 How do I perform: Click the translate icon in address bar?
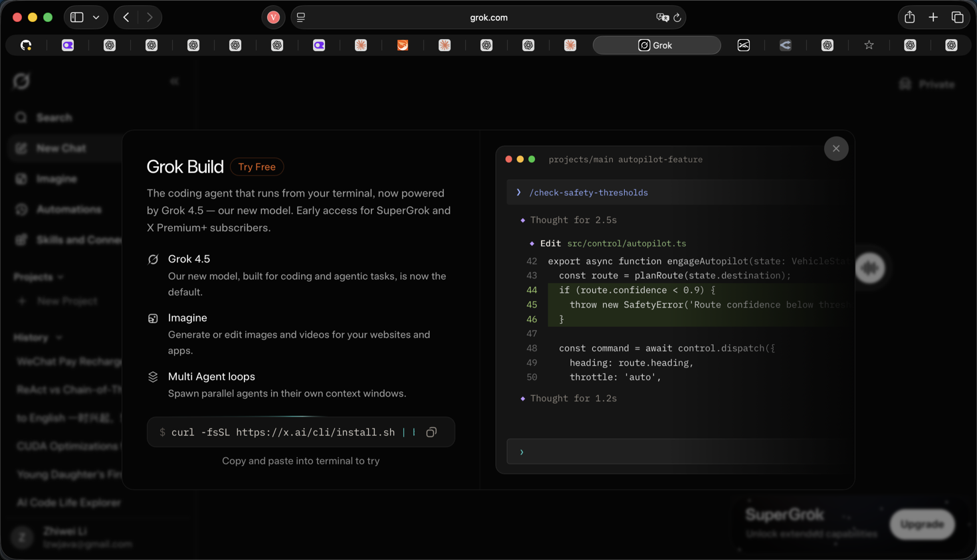point(662,17)
